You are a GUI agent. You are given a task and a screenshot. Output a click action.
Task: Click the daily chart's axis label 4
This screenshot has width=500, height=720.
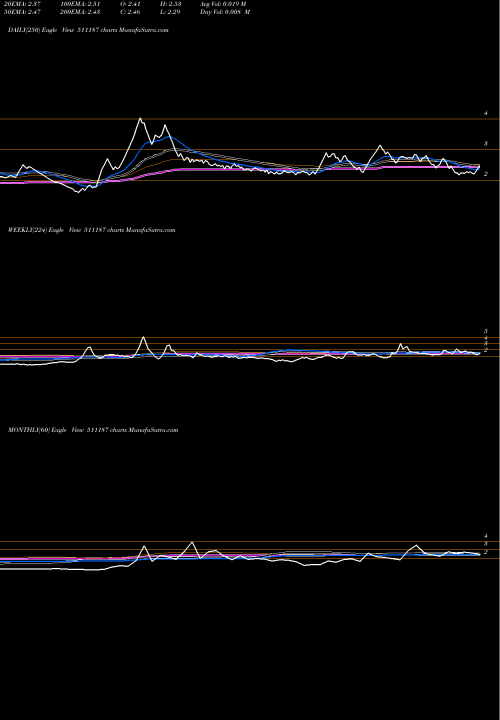(486, 113)
